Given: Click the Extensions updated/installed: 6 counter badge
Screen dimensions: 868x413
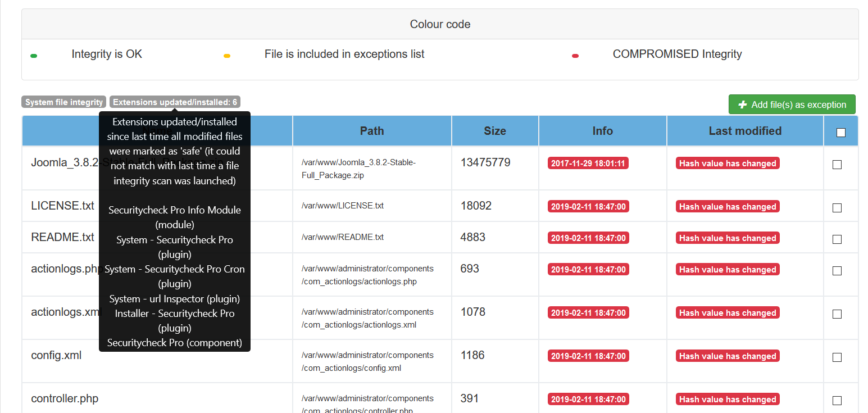Looking at the screenshot, I should tap(175, 102).
